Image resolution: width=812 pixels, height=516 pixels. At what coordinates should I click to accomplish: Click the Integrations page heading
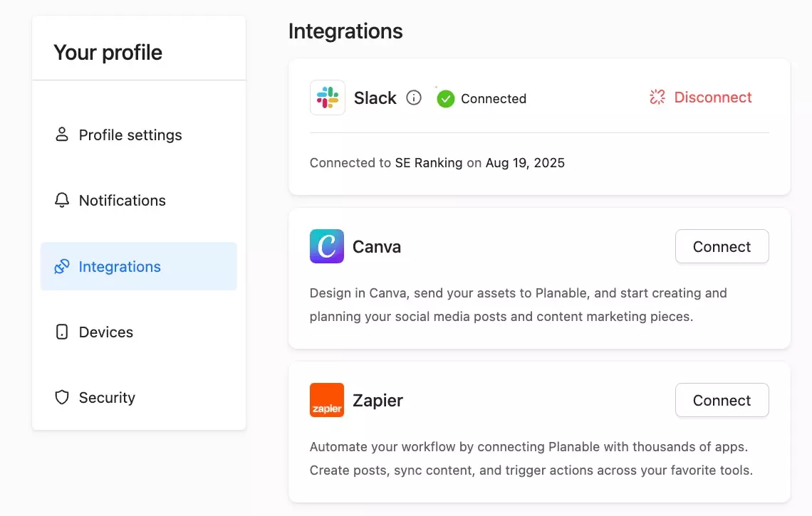[345, 31]
